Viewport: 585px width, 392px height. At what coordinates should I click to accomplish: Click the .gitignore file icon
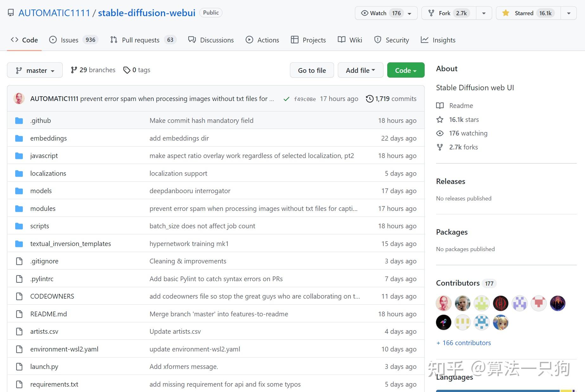tap(19, 261)
